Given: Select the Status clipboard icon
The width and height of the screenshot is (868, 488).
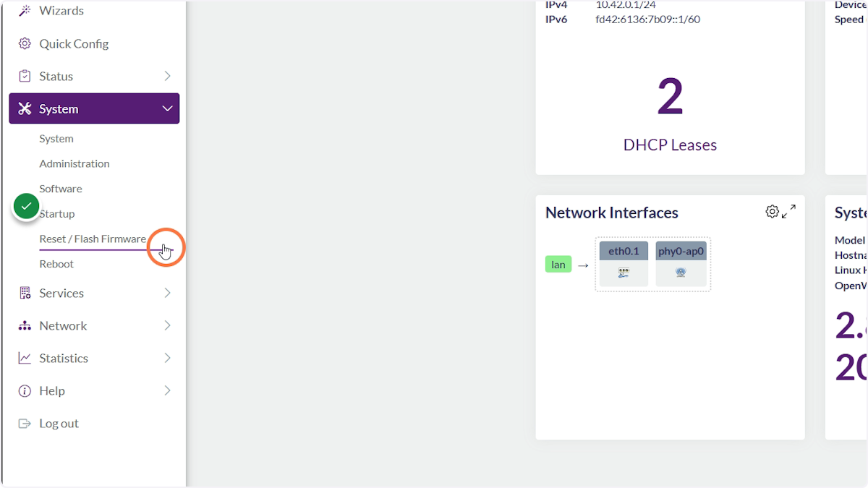Looking at the screenshot, I should pyautogui.click(x=24, y=75).
